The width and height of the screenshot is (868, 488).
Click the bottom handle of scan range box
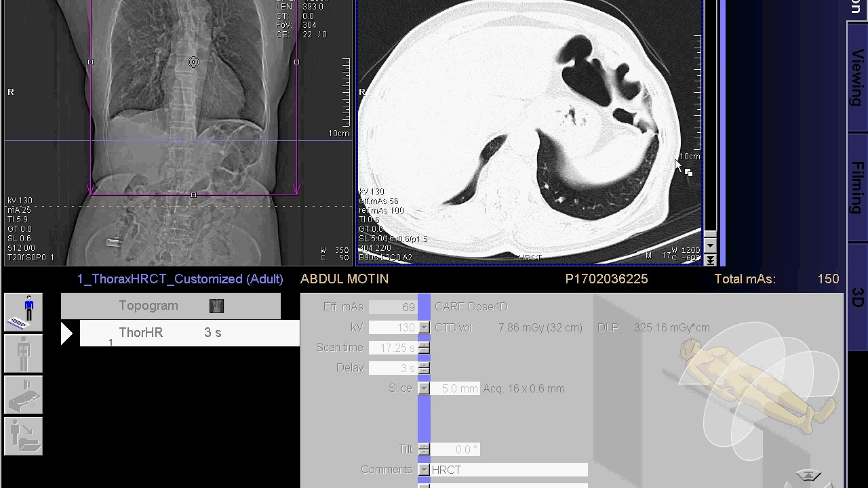[x=193, y=195]
